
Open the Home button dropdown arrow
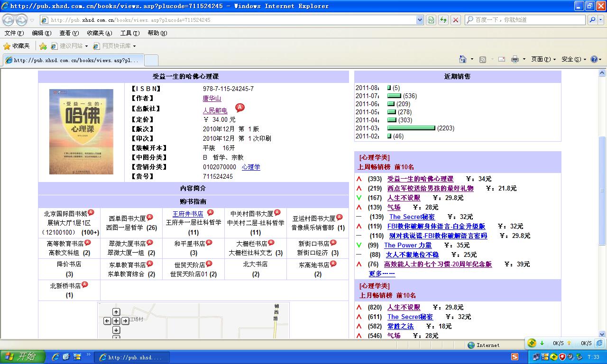point(471,59)
